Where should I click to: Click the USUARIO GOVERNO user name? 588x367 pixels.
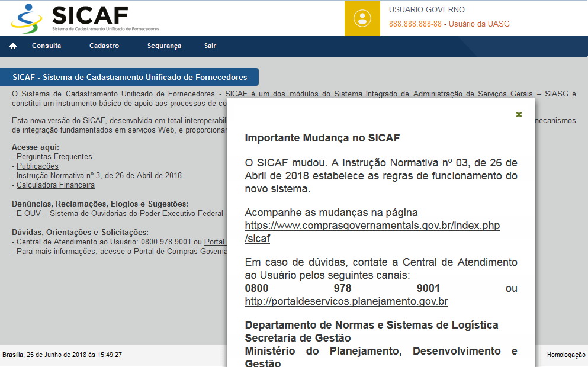coord(427,9)
